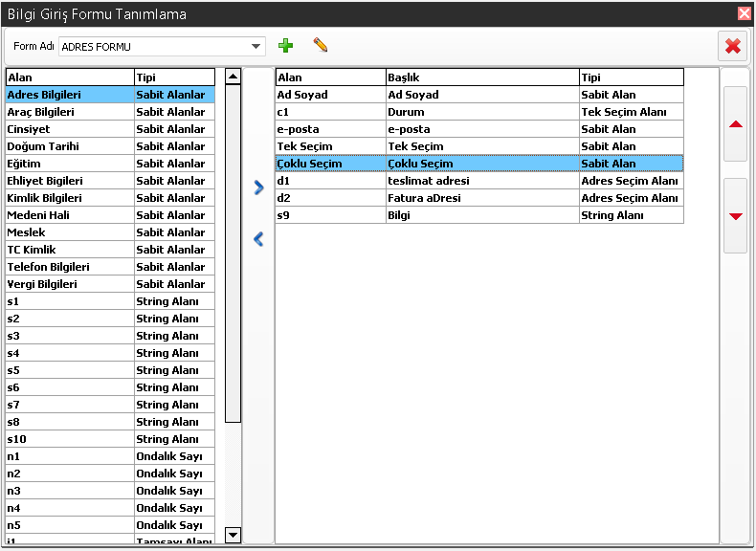
Task: Click Tek Seçim Alanı type cell
Action: tap(632, 112)
